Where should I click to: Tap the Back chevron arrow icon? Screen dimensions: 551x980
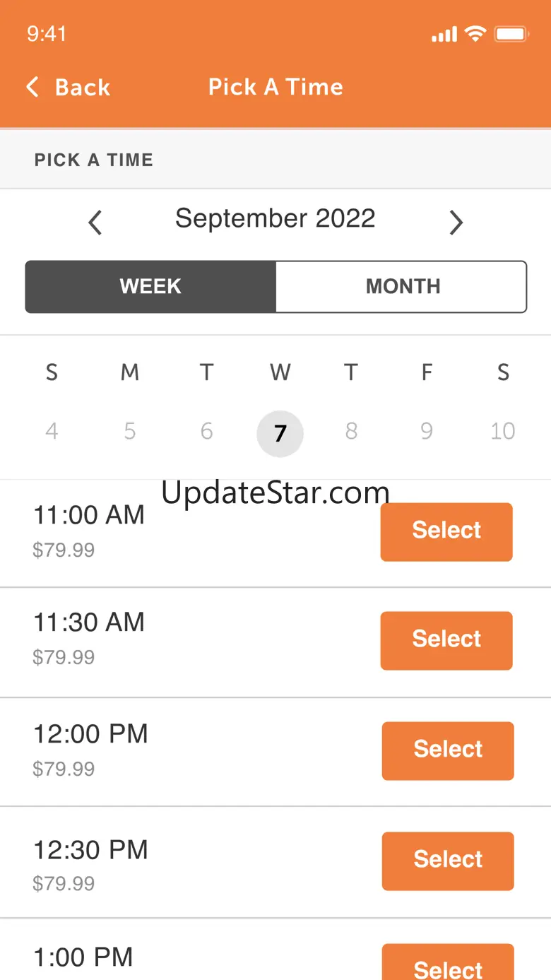click(32, 87)
